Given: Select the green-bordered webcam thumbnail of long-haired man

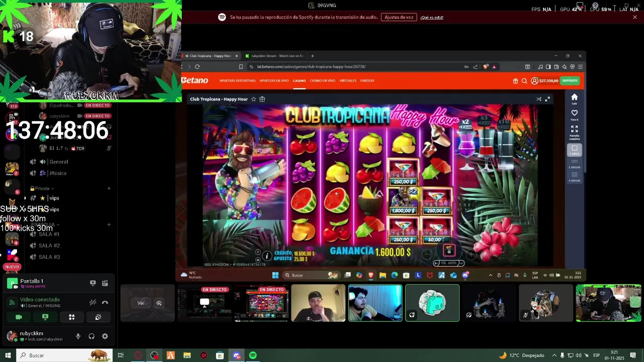Looking at the screenshot, I should click(375, 303).
